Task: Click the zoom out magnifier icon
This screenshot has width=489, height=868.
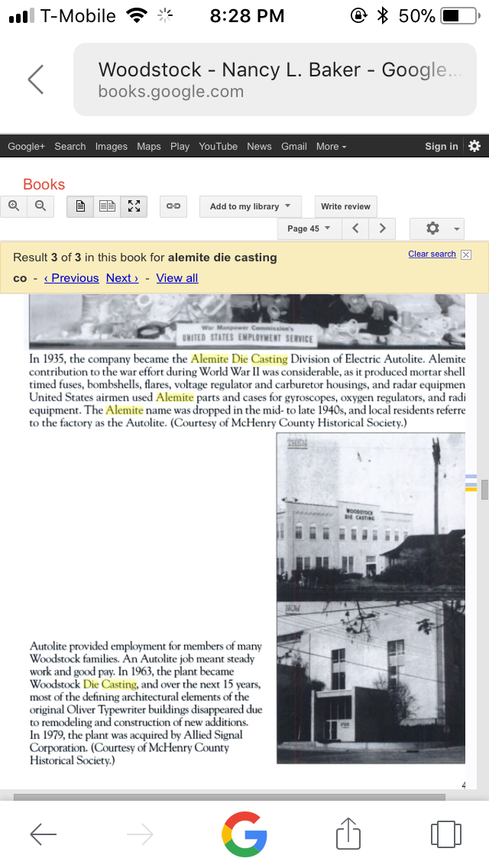Action: tap(40, 206)
